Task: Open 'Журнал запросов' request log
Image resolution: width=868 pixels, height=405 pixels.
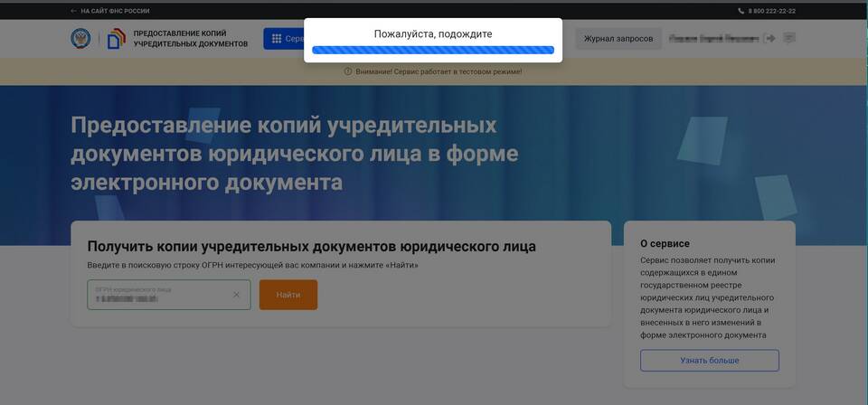Action: point(618,39)
